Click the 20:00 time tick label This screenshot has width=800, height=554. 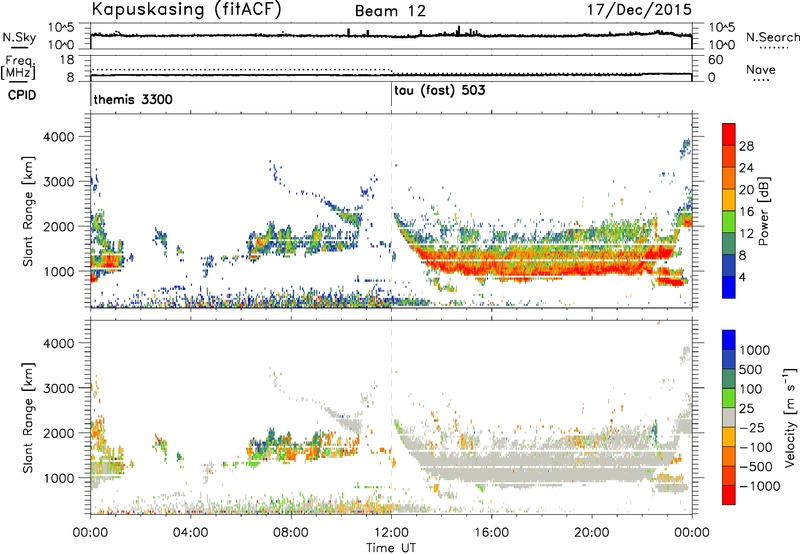tap(591, 533)
